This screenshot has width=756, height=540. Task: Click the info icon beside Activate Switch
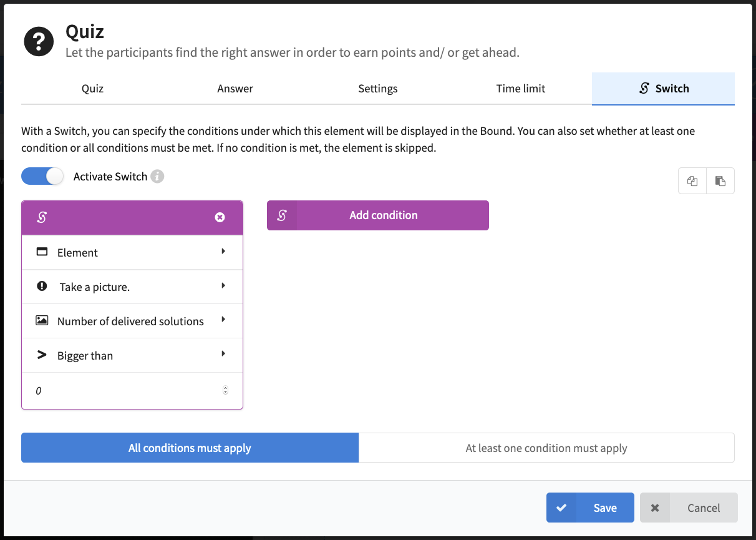pos(158,177)
